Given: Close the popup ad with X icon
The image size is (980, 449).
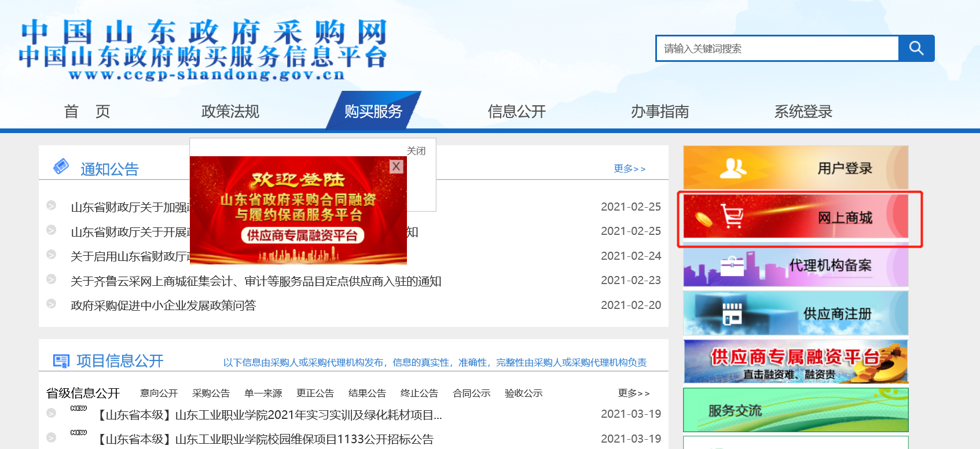Looking at the screenshot, I should pyautogui.click(x=397, y=167).
